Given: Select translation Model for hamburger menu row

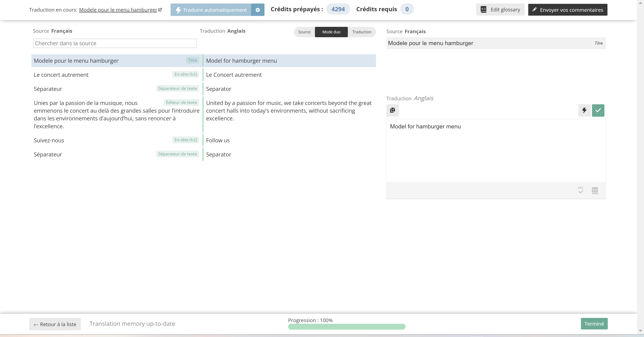Looking at the screenshot, I should (290, 61).
